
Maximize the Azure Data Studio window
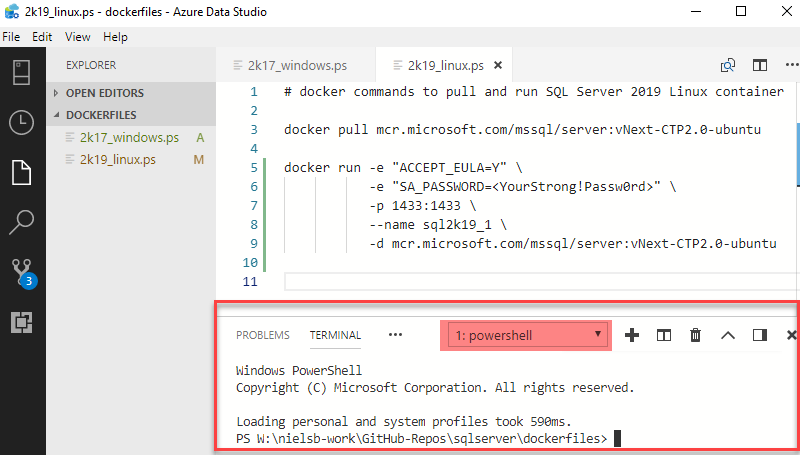pyautogui.click(x=741, y=11)
